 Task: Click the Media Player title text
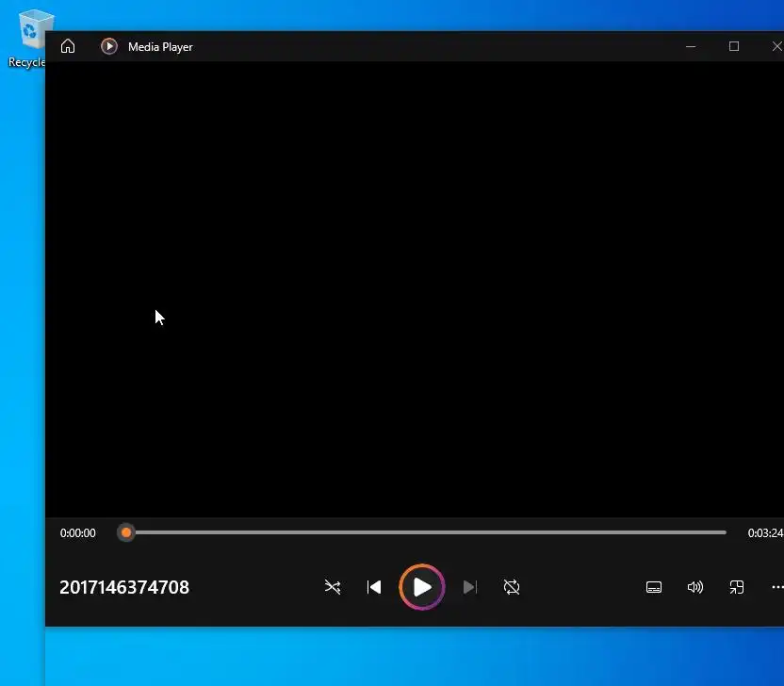click(x=160, y=46)
